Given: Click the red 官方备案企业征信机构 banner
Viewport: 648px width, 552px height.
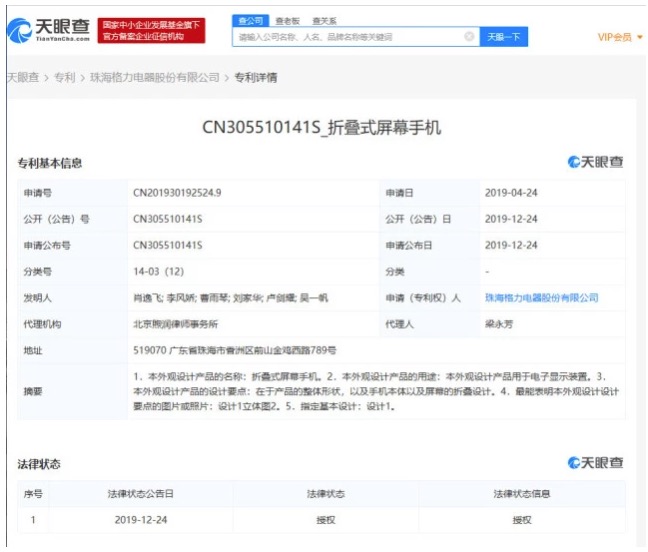Looking at the screenshot, I should coord(151,30).
